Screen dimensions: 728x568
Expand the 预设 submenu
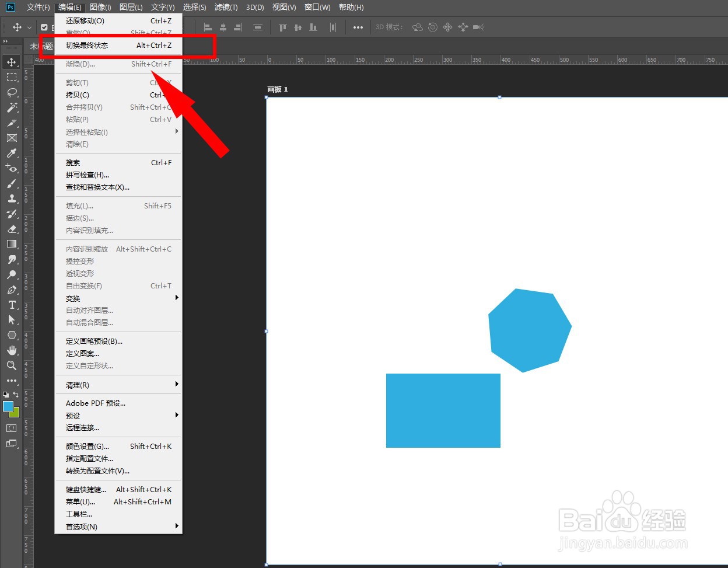118,416
